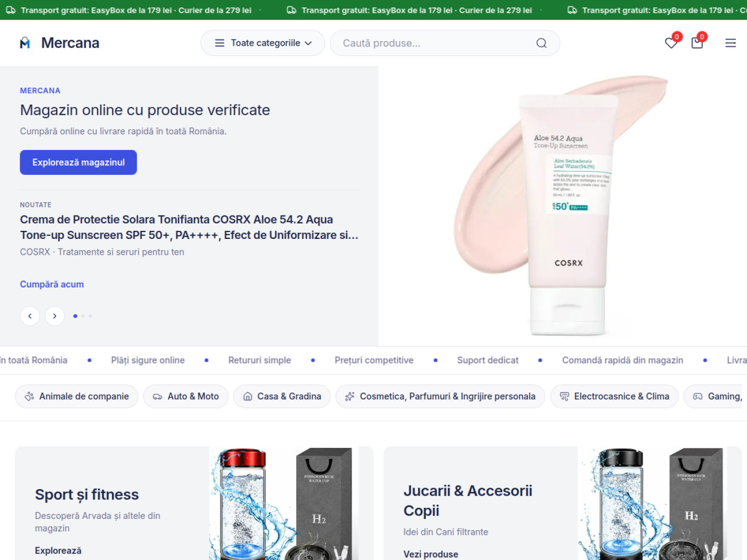This screenshot has width=747, height=560.
Task: Click the COSRX sunscreen product image
Action: click(x=562, y=206)
